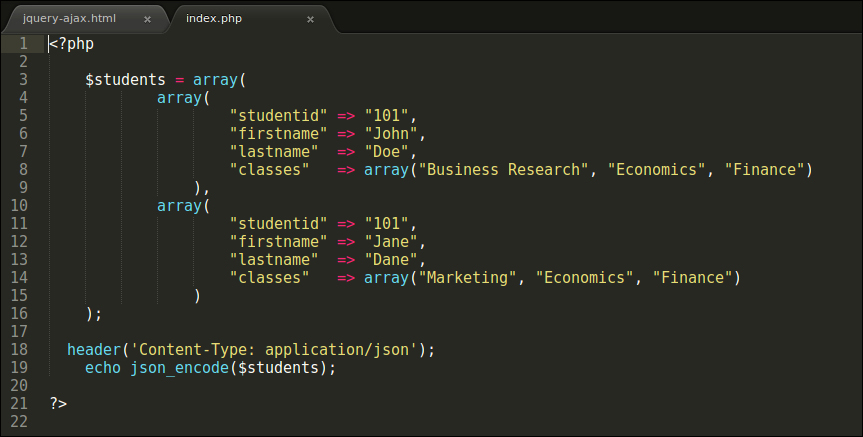Screen dimensions: 863x437
Task: Click "classes" key on line 14
Action: pos(270,277)
